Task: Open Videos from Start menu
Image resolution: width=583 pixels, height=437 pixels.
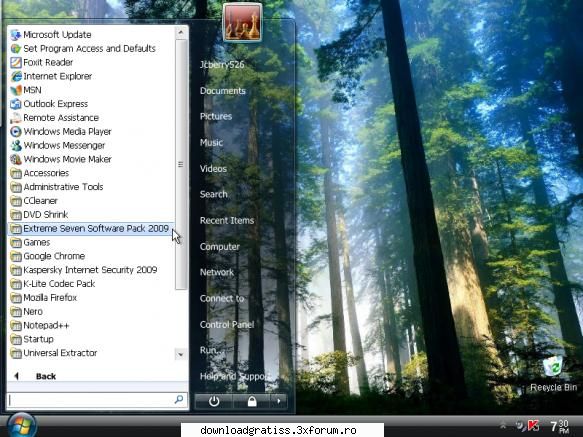Action: pyautogui.click(x=213, y=168)
